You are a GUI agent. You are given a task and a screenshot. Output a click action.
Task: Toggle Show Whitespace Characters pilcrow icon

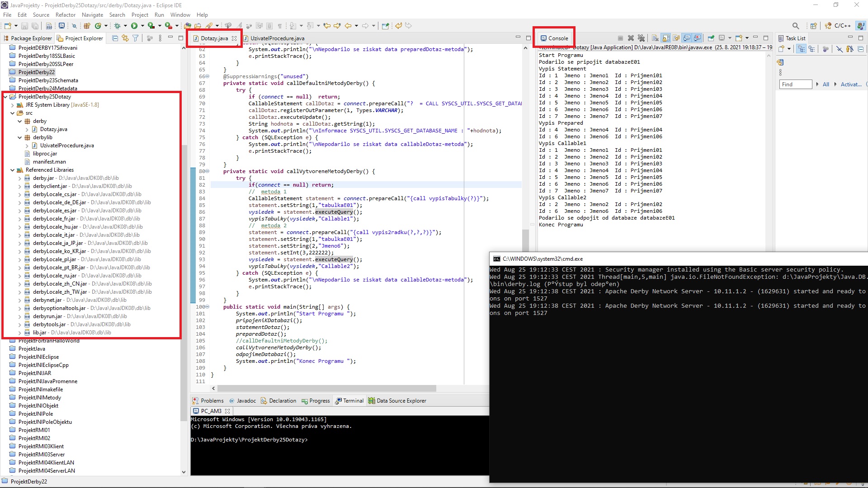tap(280, 26)
